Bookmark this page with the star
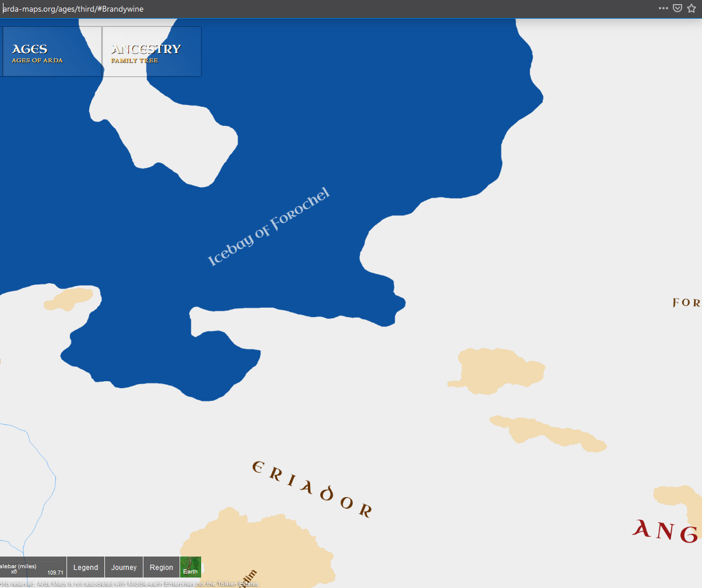Viewport: 702px width, 588px height. point(692,8)
